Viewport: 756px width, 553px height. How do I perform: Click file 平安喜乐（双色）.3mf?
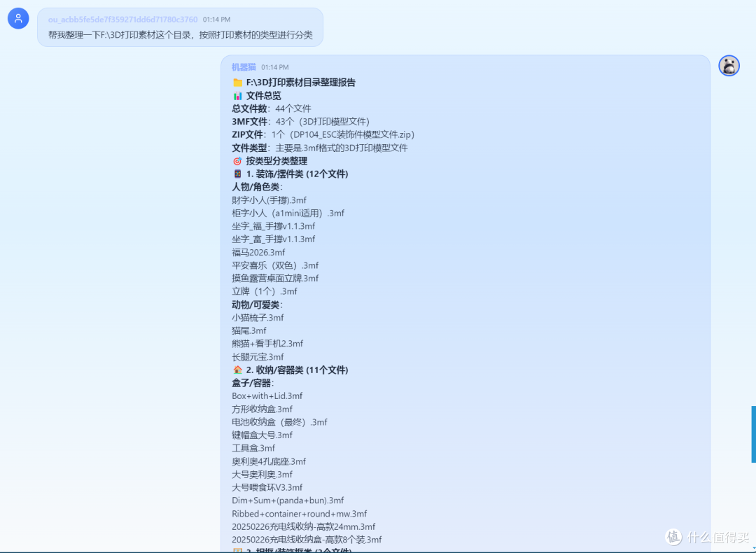tap(275, 265)
